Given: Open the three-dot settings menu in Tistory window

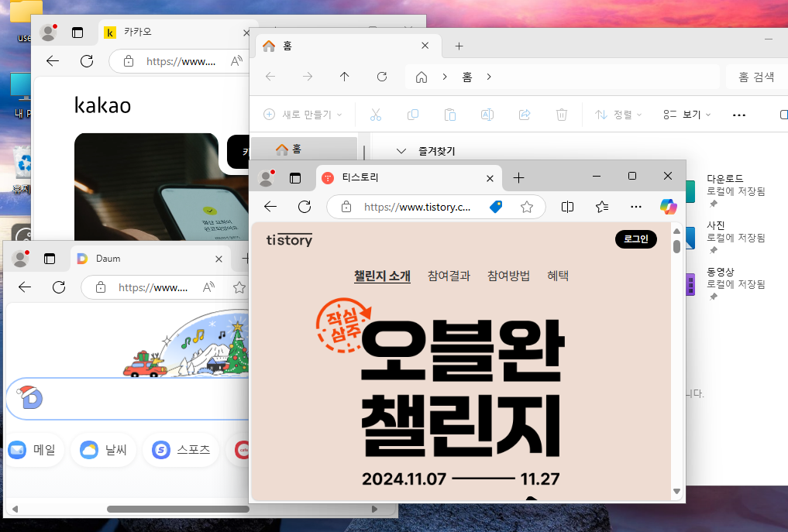Looking at the screenshot, I should (635, 207).
